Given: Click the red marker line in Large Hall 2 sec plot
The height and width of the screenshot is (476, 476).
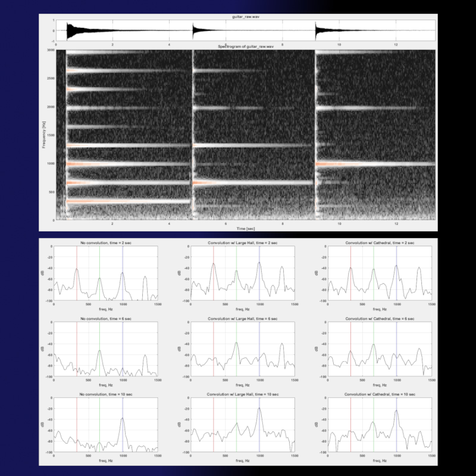Looking at the screenshot, I should point(214,273).
